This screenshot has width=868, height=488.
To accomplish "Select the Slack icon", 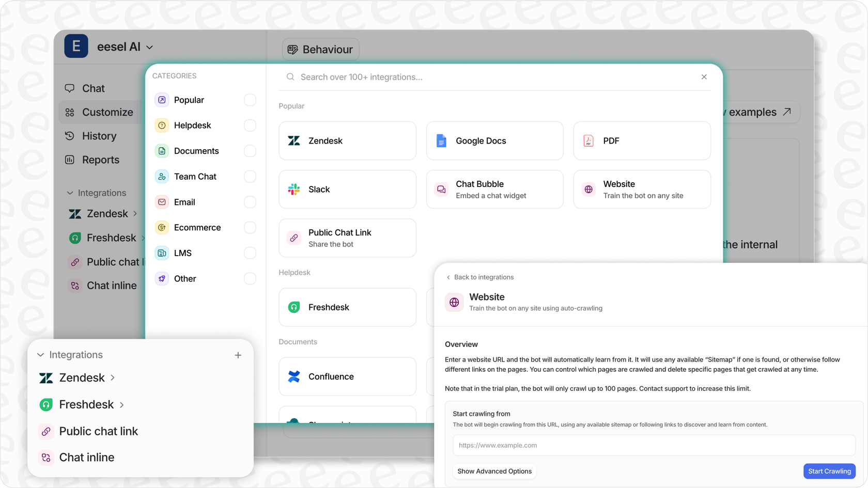I will (293, 189).
